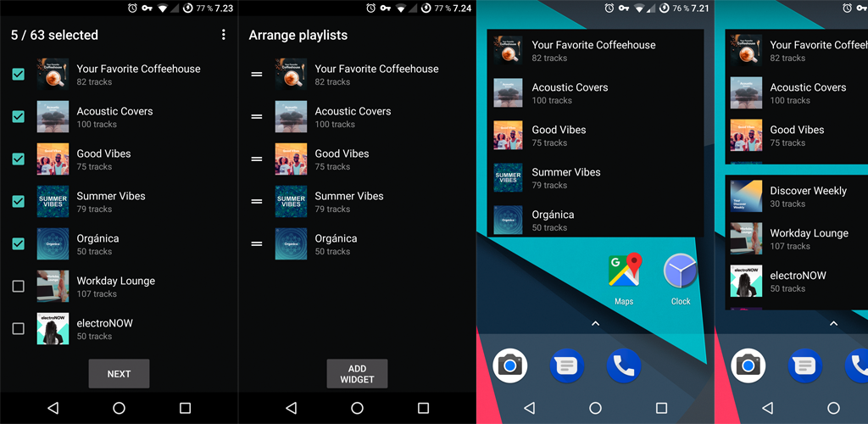The image size is (868, 424).
Task: Tap the alarm icon in first screen status bar
Action: pos(132,8)
